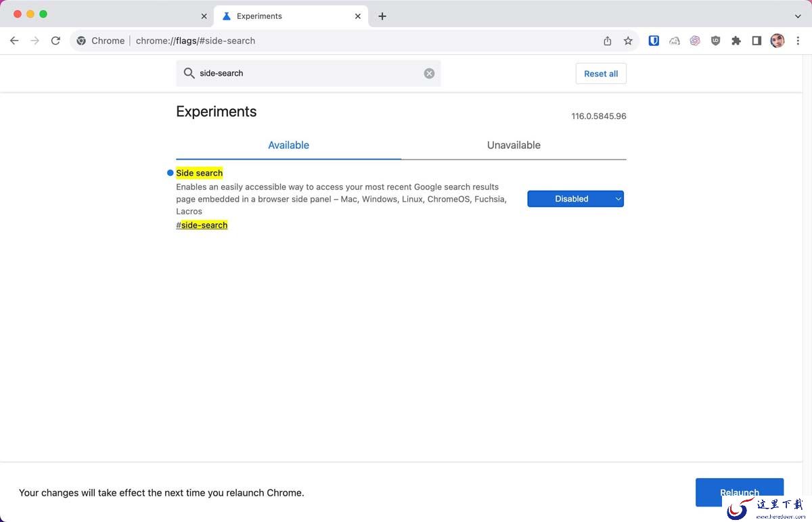Image resolution: width=812 pixels, height=522 pixels.
Task: Click the Chrome site info icon
Action: (81, 41)
